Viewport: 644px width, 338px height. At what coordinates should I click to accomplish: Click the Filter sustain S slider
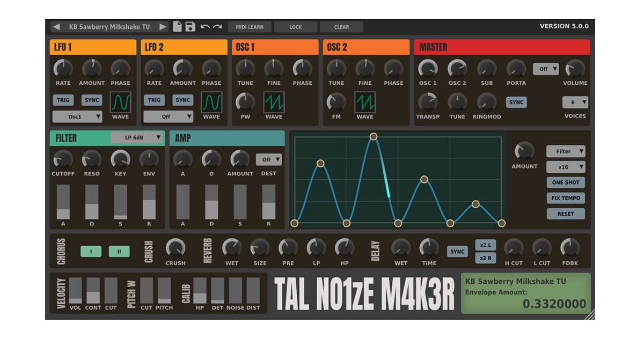(120, 202)
